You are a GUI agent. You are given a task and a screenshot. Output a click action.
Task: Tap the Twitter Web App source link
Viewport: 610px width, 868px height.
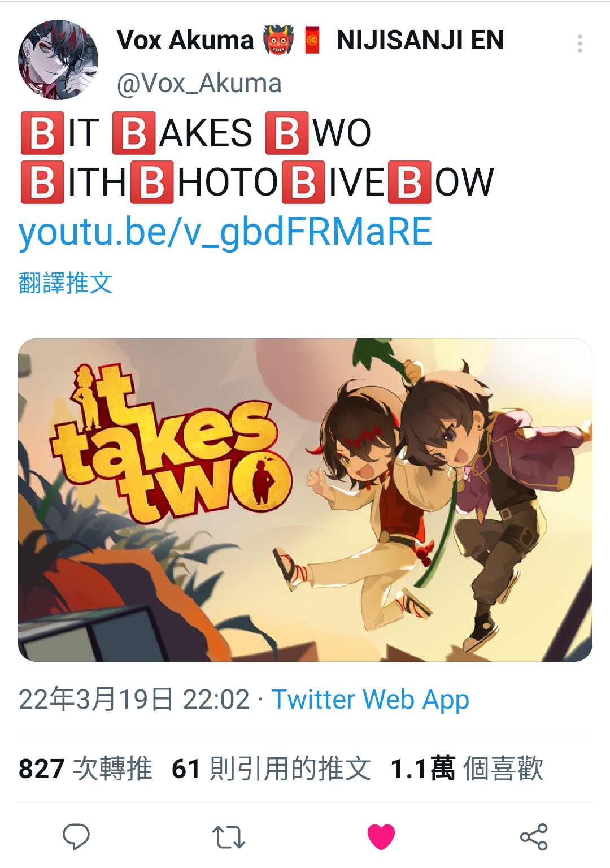pyautogui.click(x=371, y=699)
